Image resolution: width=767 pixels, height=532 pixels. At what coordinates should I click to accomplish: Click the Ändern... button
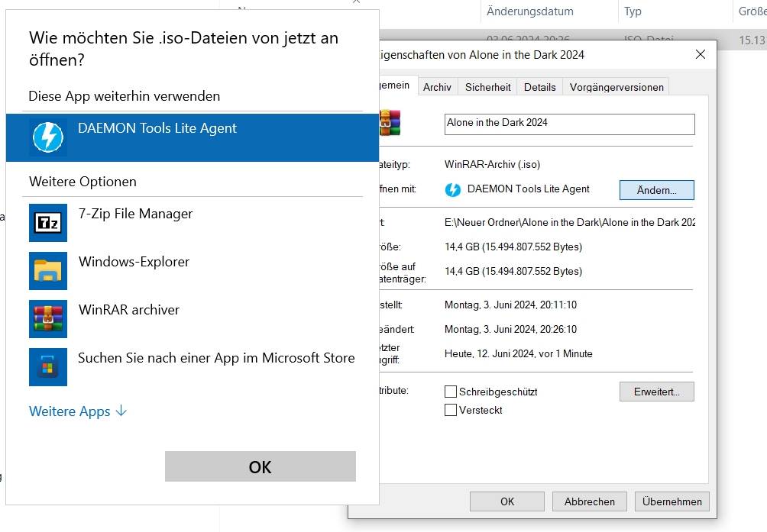656,190
